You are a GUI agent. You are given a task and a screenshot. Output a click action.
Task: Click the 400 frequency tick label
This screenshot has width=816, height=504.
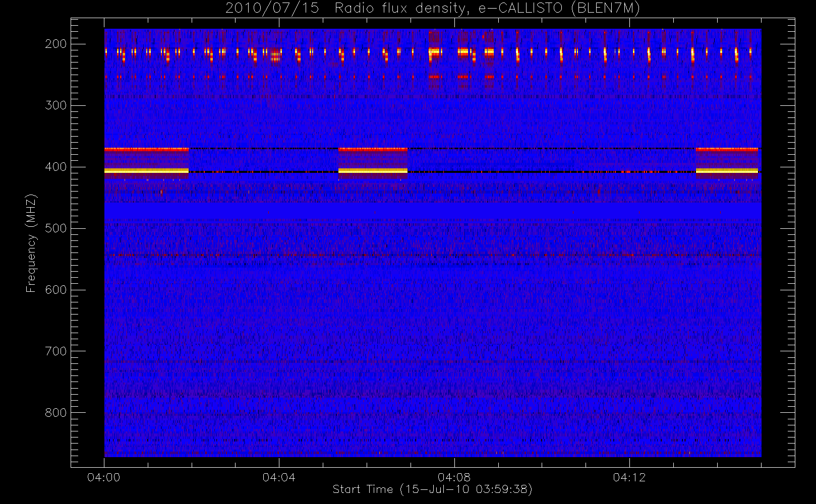[55, 167]
